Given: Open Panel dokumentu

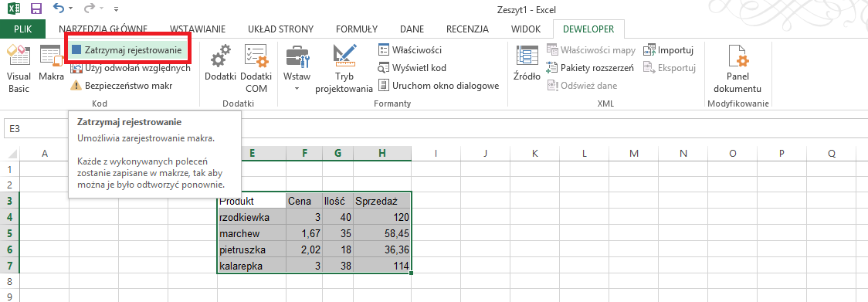Looking at the screenshot, I should (x=737, y=68).
